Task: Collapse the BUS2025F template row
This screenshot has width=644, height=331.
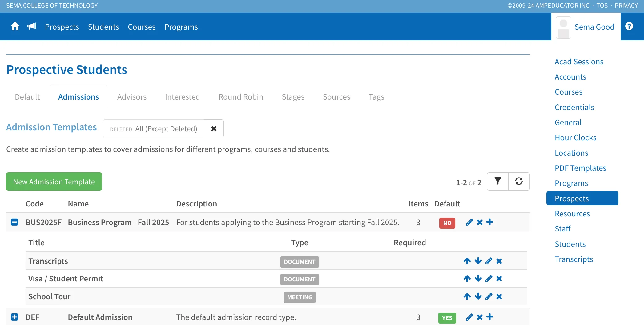Action: (14, 222)
